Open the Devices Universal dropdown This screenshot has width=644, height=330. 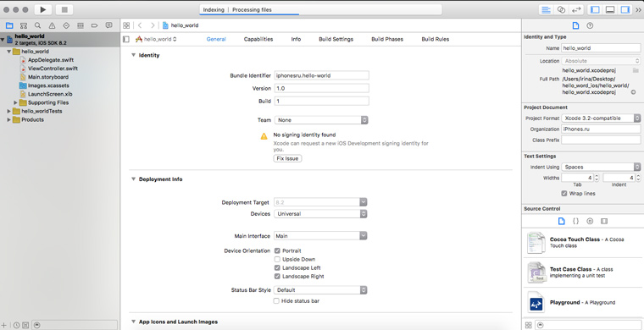[320, 213]
